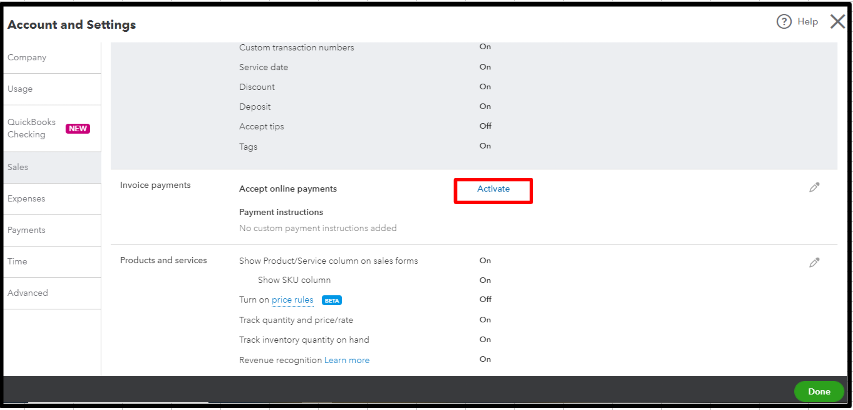Go to the Expenses tab
Screen dimensions: 853x410
(x=26, y=198)
